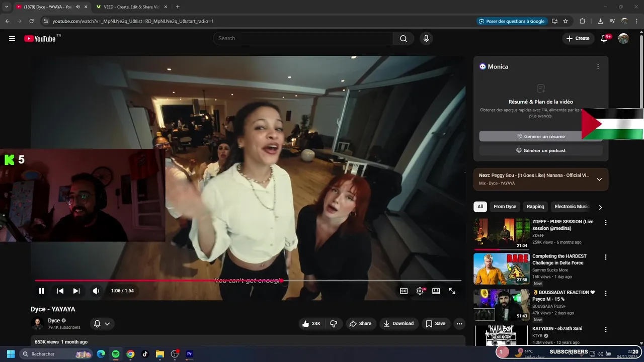Download the video
The height and width of the screenshot is (362, 644).
tap(398, 324)
